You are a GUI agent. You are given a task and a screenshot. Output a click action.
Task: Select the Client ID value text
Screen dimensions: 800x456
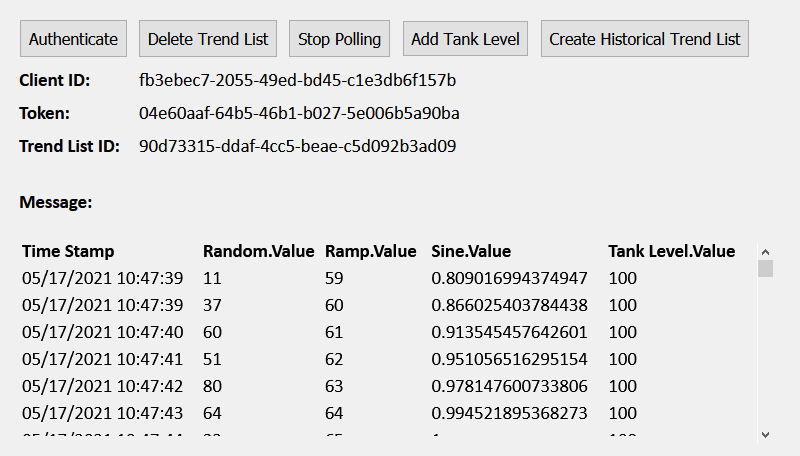[x=298, y=80]
